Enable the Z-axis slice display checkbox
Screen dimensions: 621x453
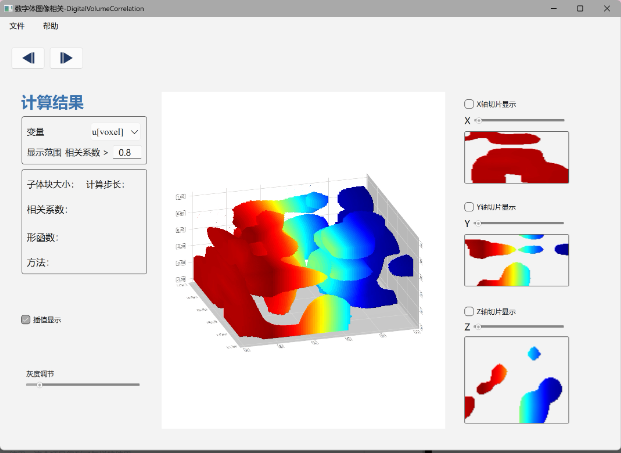coord(469,311)
